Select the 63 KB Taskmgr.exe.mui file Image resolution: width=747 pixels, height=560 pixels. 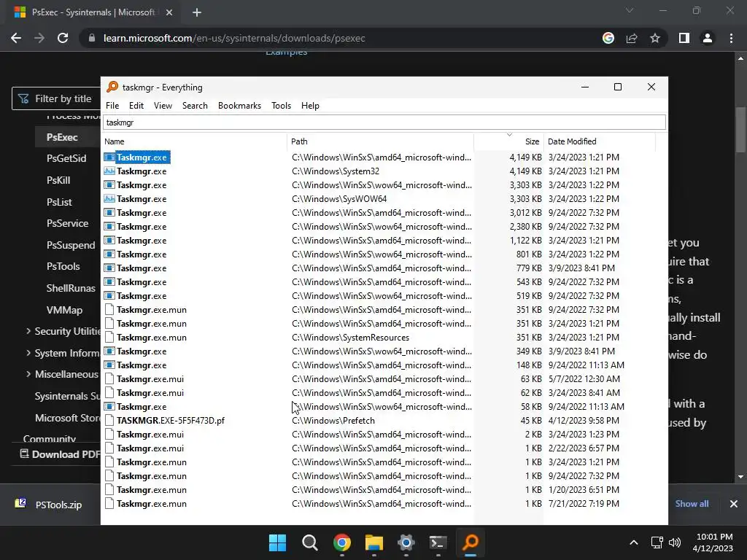[150, 379]
